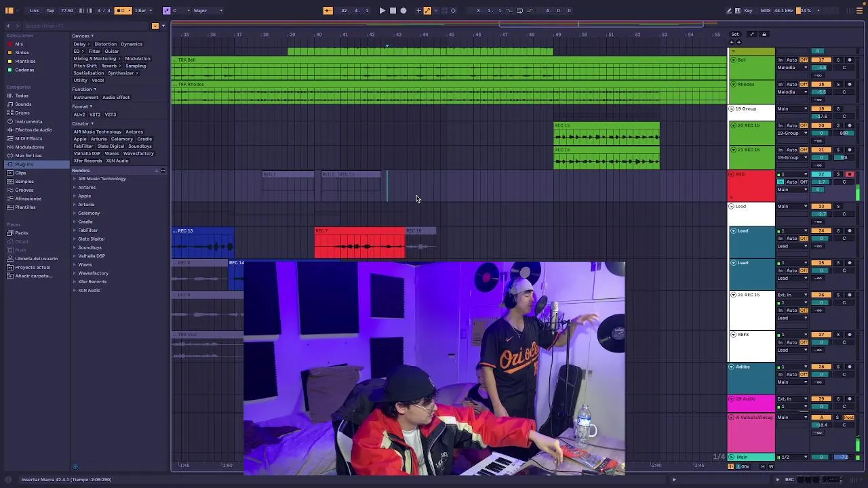Open the Packs location
The height and width of the screenshot is (488, 868).
pyautogui.click(x=22, y=232)
